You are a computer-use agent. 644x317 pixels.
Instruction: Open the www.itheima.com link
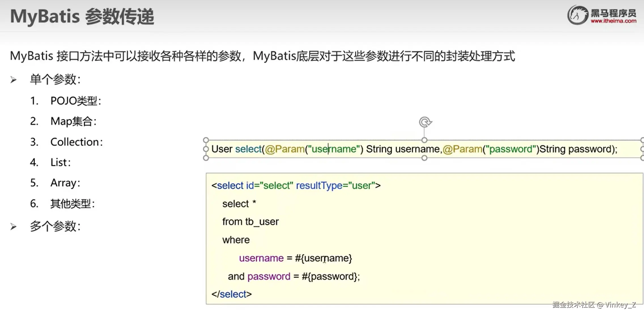613,21
